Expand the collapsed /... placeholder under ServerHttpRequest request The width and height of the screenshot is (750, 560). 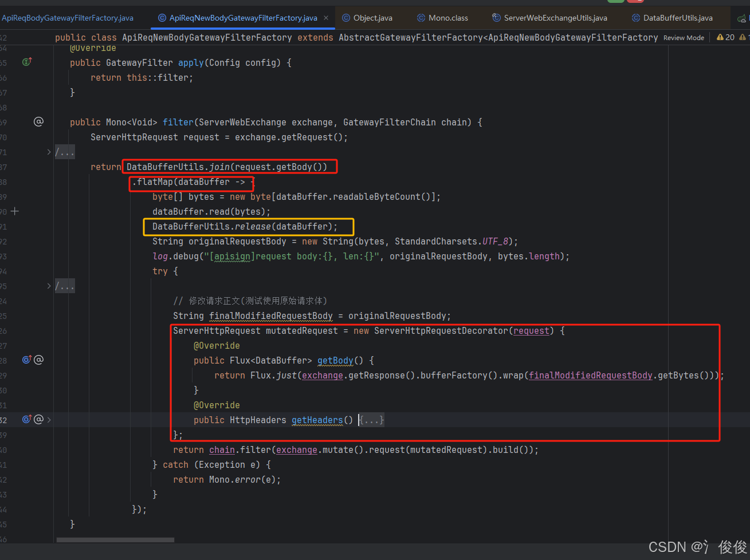pyautogui.click(x=65, y=152)
